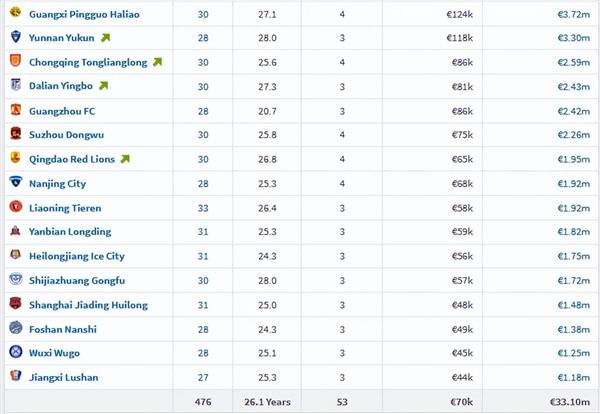Open the Heilongjiang Ice City club page
600x414 pixels.
[77, 256]
